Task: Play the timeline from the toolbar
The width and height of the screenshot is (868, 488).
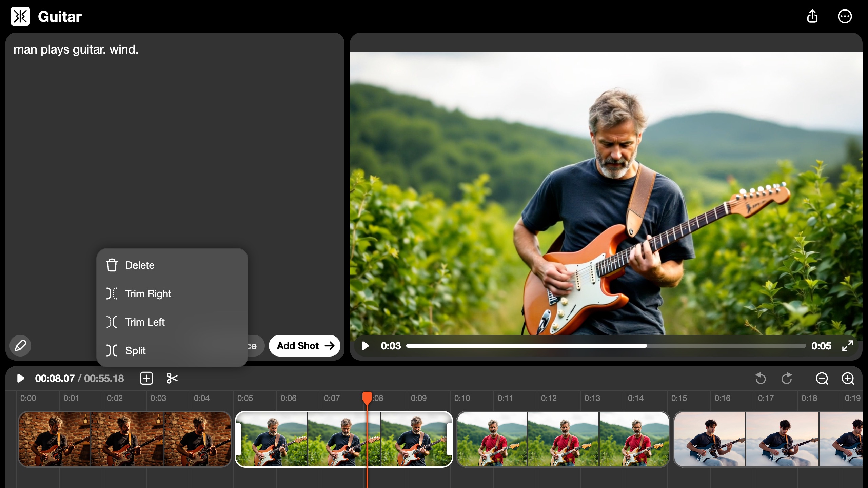Action: [20, 378]
